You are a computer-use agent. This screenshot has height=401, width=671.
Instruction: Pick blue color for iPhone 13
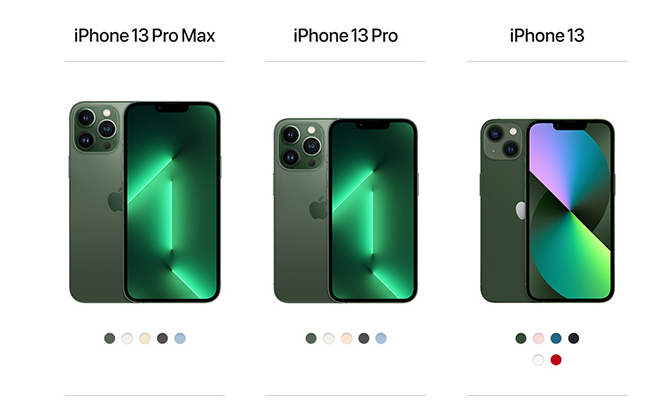point(556,339)
